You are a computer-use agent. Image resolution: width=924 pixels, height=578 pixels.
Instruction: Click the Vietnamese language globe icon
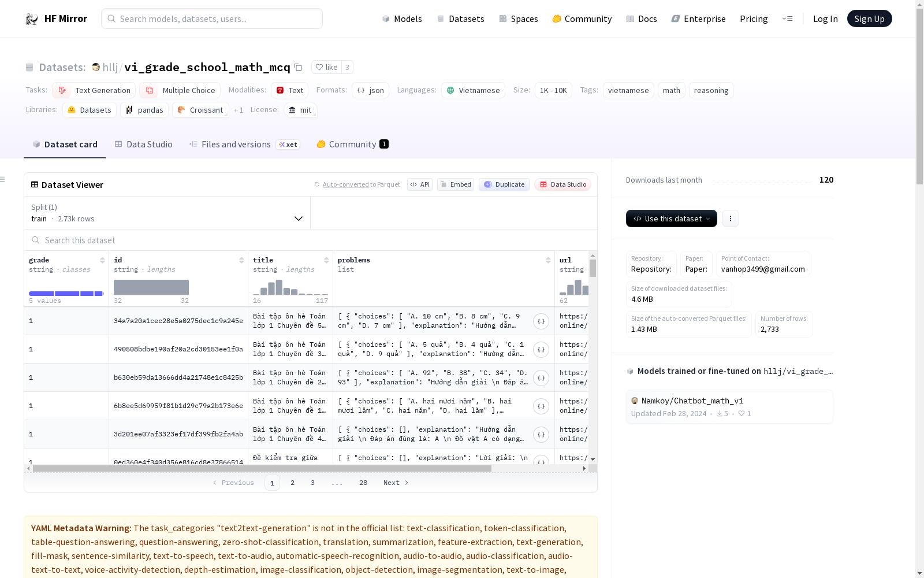coord(450,90)
